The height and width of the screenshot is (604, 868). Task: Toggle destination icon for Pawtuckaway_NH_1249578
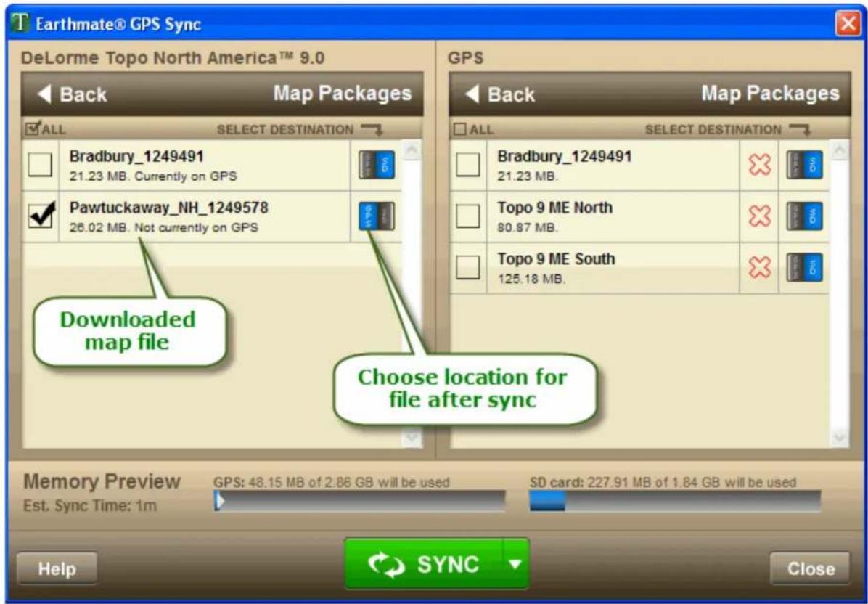(377, 216)
